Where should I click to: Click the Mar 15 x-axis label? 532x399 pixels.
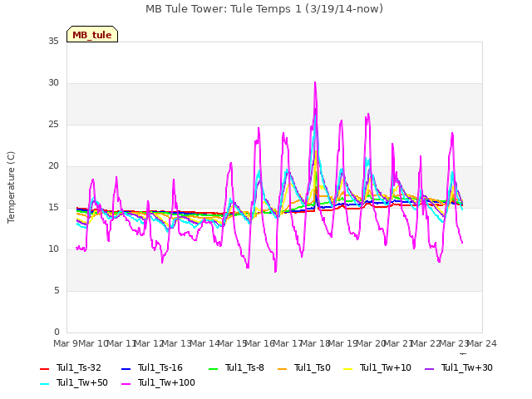point(232,343)
